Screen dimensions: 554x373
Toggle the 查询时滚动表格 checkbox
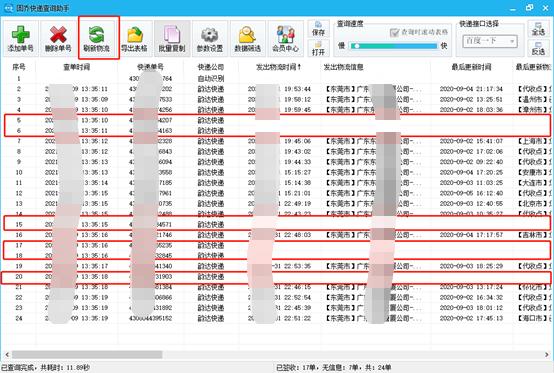pyautogui.click(x=394, y=32)
